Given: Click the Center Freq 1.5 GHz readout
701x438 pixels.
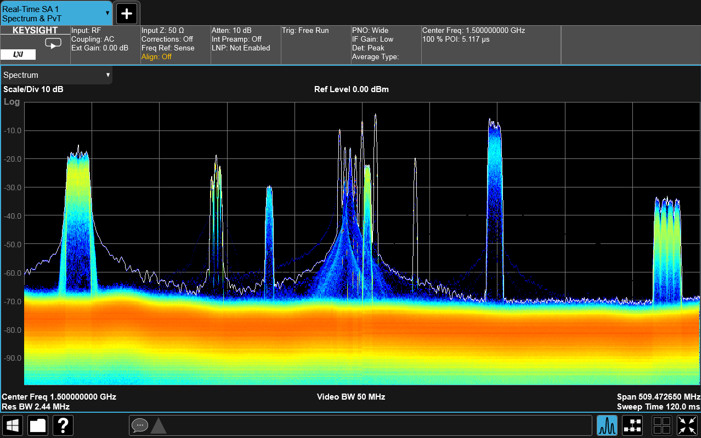Looking at the screenshot, I should tap(59, 397).
